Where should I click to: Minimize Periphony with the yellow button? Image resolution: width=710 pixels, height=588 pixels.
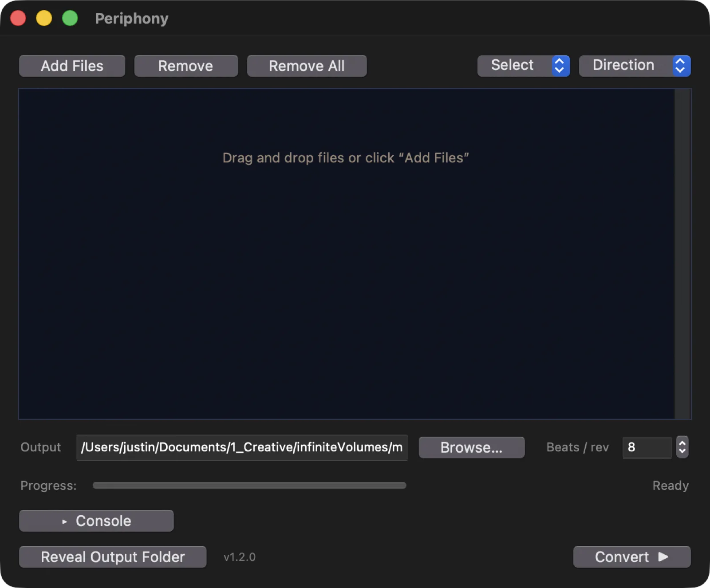(44, 18)
